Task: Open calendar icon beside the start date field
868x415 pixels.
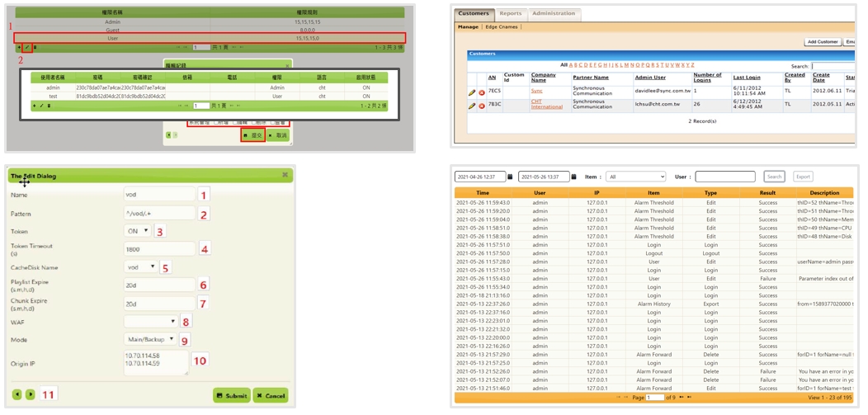Action: click(x=510, y=177)
